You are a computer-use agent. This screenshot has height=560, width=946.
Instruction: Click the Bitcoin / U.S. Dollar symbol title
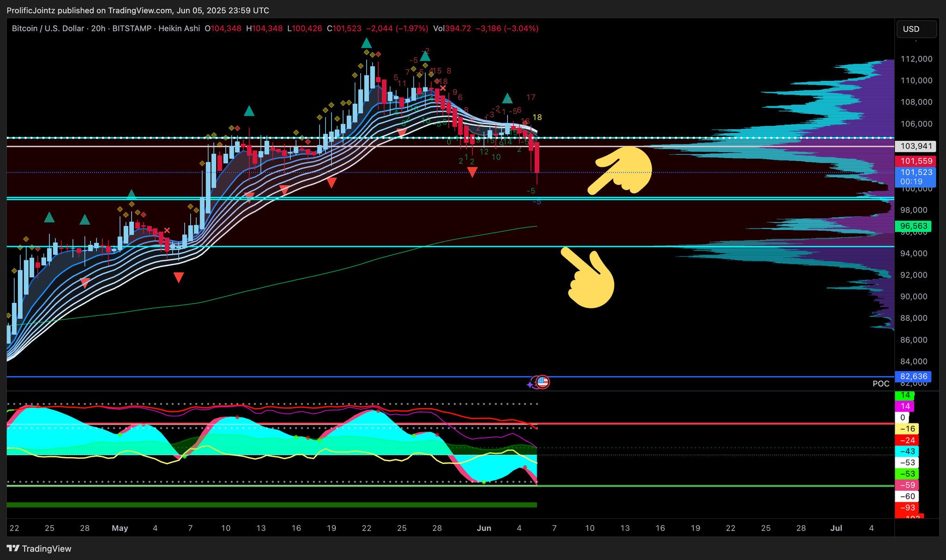[x=48, y=29]
